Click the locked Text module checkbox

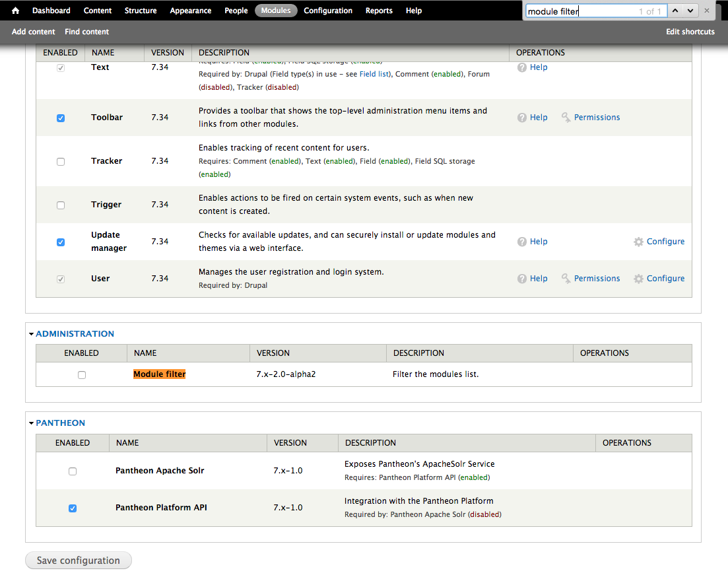point(61,68)
